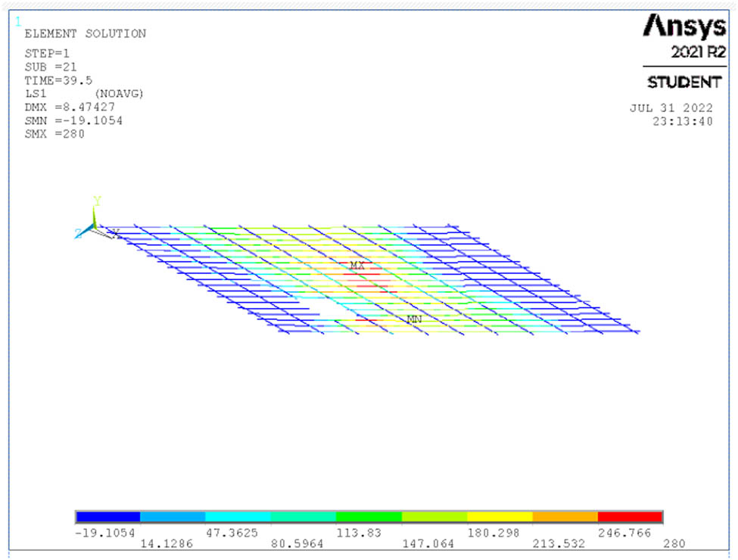Viewport: 738px width, 560px height.
Task: Click the JUL 31 2022 date stamp
Action: 671,108
